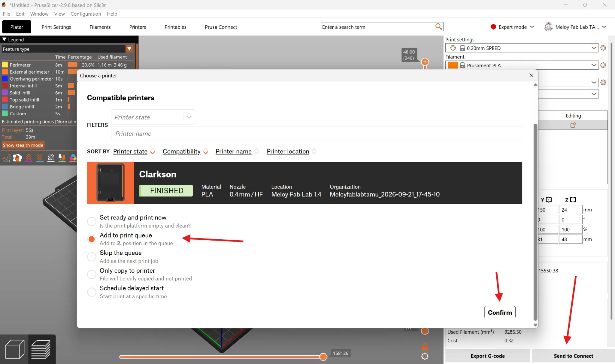The image size is (615, 364).
Task: Sort printers by Compatibility
Action: point(181,151)
